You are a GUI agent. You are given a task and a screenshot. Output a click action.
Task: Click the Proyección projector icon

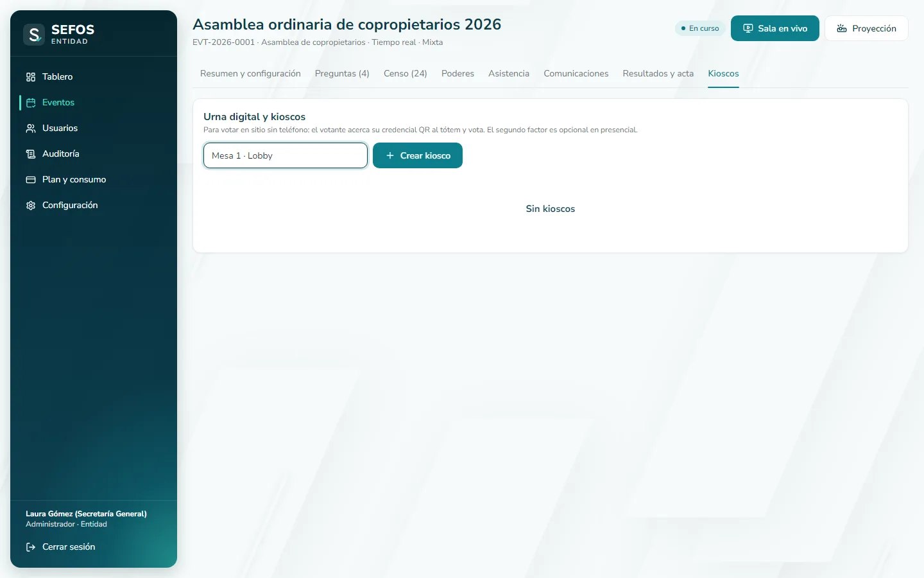point(842,28)
